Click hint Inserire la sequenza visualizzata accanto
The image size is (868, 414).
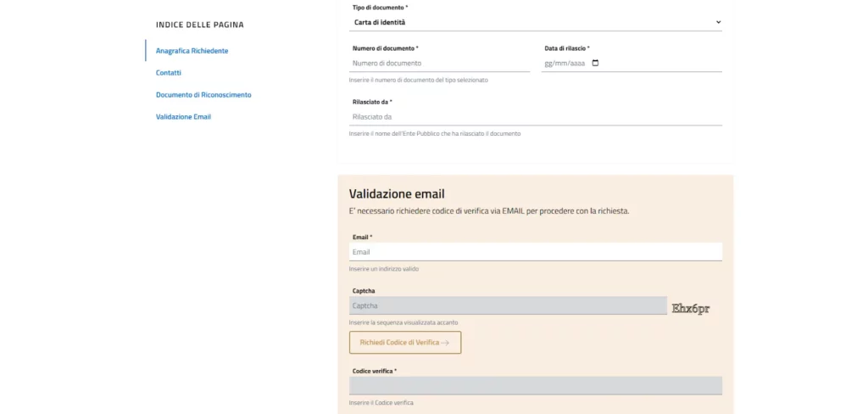click(403, 322)
